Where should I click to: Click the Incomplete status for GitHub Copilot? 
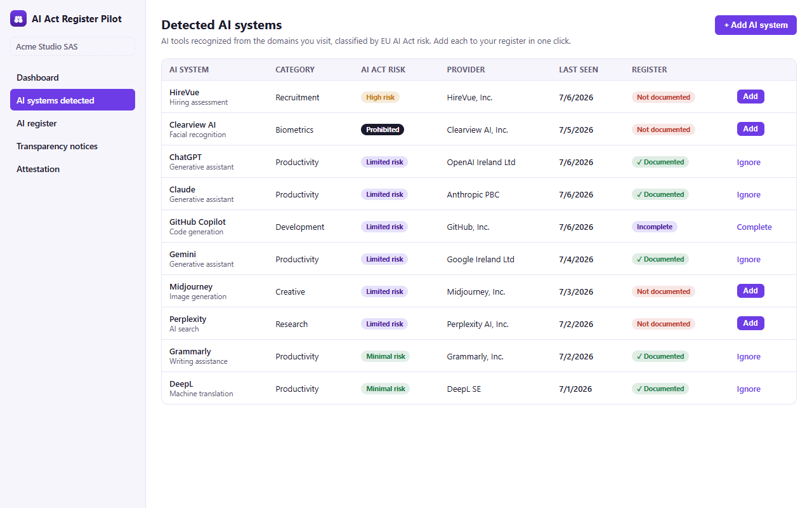click(655, 227)
